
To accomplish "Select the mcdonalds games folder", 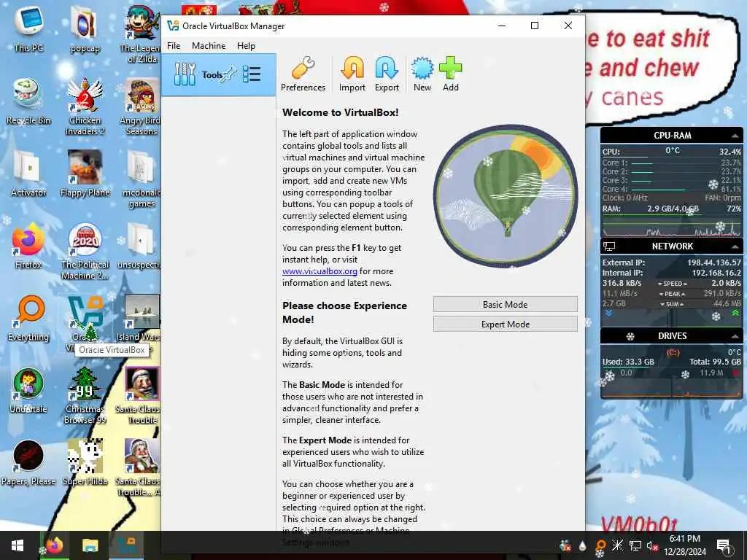I will coord(141,178).
